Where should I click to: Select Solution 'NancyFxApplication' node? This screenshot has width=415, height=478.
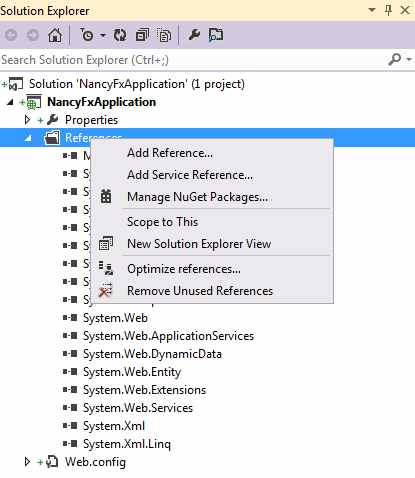[x=137, y=84]
